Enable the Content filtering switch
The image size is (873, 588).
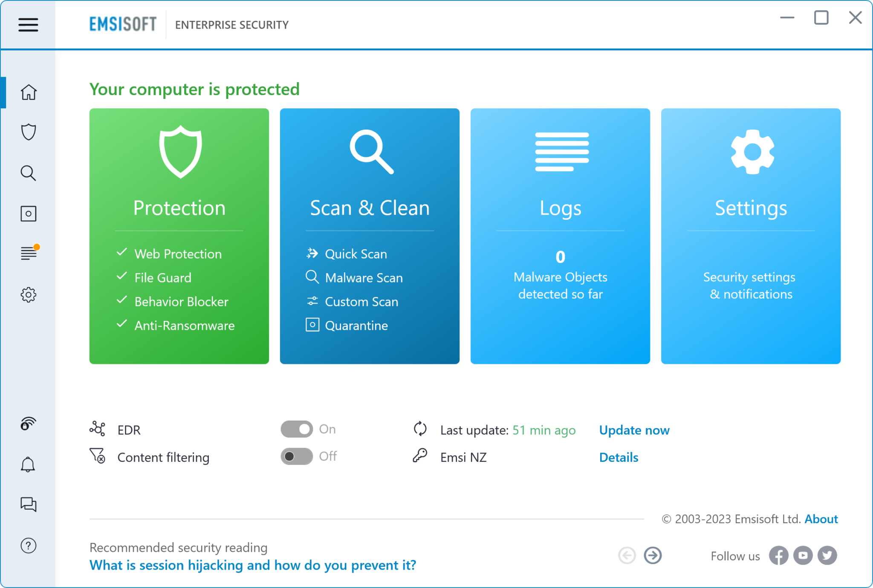click(297, 456)
